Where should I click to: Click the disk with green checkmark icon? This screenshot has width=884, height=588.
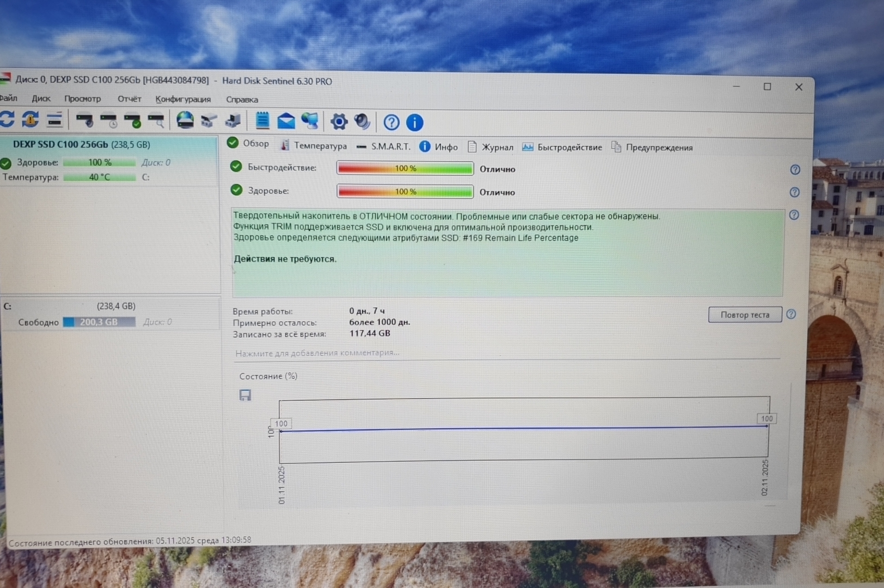pos(132,120)
